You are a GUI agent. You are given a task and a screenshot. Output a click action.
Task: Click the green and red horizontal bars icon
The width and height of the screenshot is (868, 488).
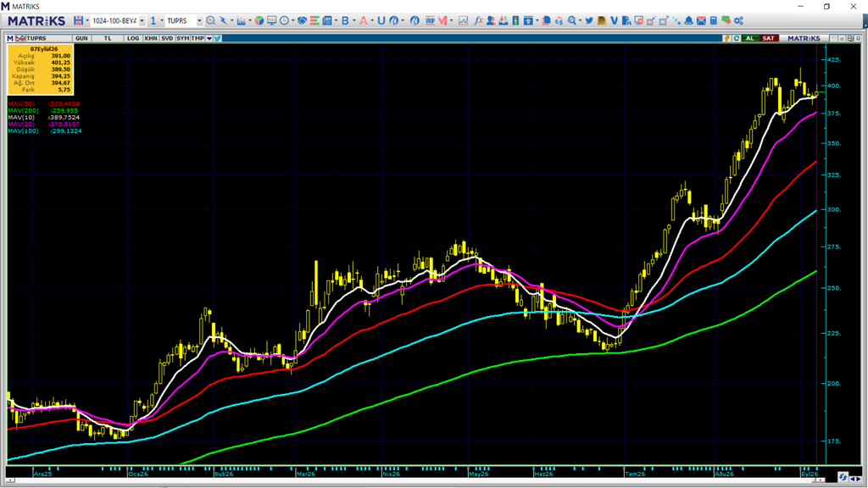pos(314,20)
